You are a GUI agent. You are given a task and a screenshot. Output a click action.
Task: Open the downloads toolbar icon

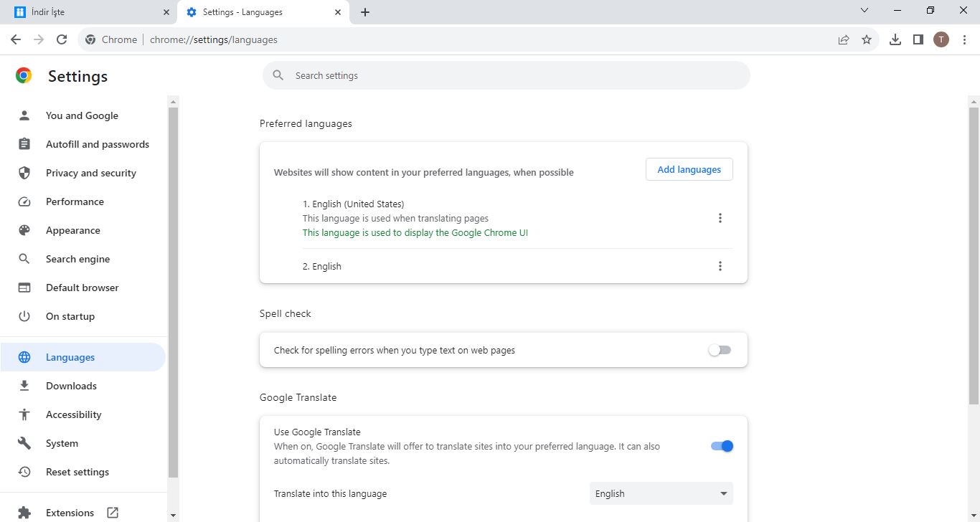pos(895,39)
